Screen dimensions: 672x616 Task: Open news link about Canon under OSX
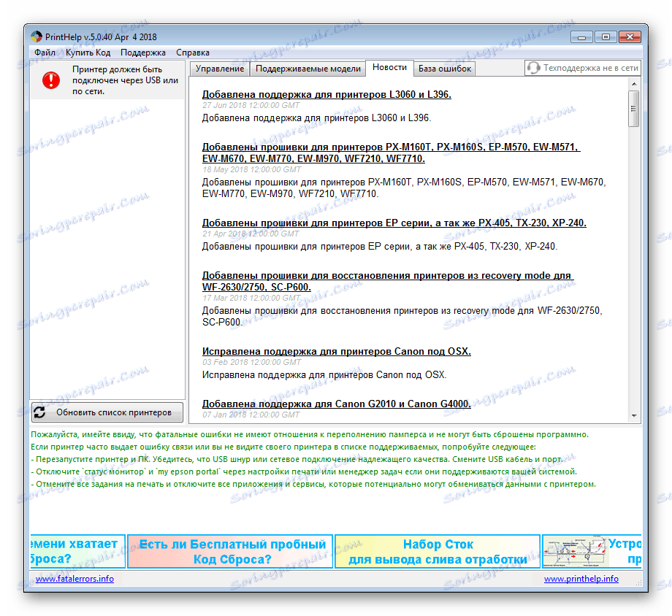[337, 351]
